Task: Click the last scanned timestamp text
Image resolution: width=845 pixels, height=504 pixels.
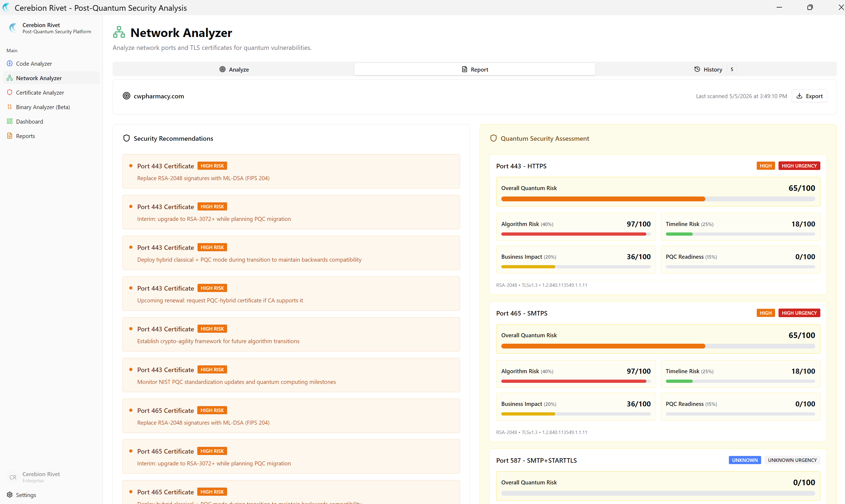Action: pos(741,96)
